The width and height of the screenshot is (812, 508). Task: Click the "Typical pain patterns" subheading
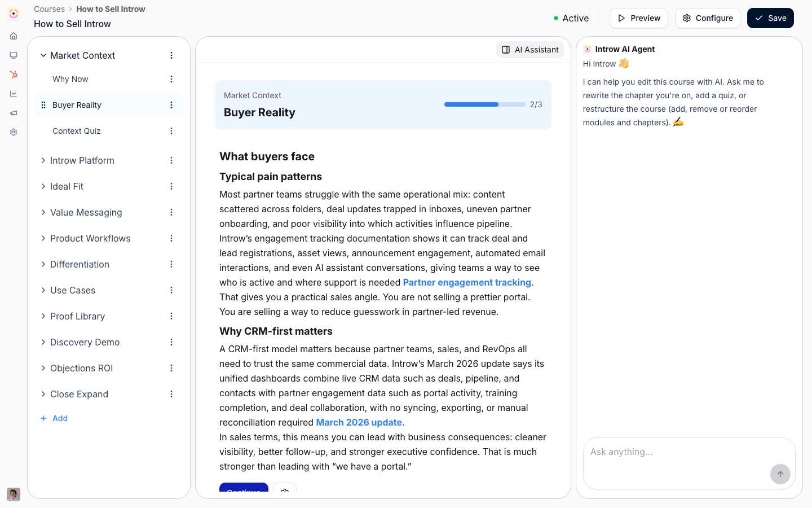tap(271, 177)
